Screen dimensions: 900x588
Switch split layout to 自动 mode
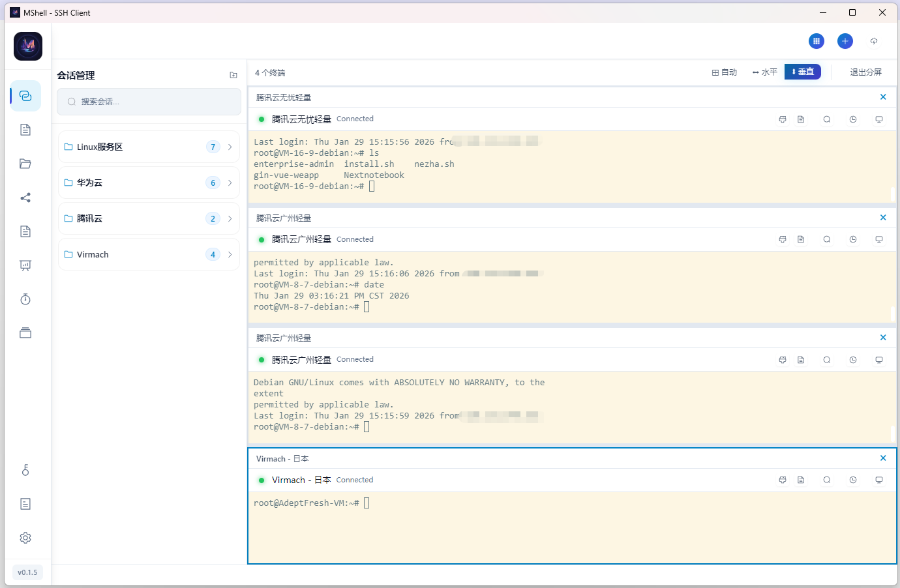pyautogui.click(x=724, y=72)
